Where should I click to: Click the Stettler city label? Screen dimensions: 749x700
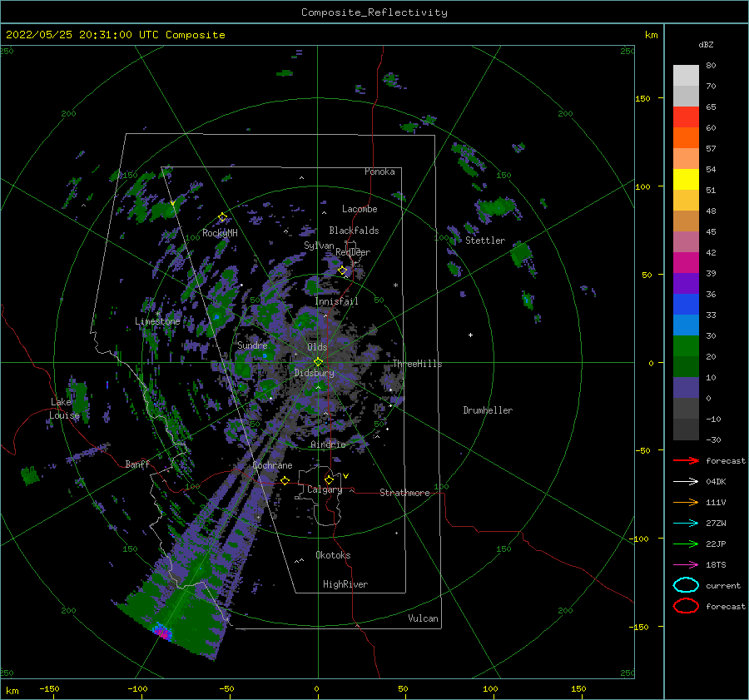[485, 241]
